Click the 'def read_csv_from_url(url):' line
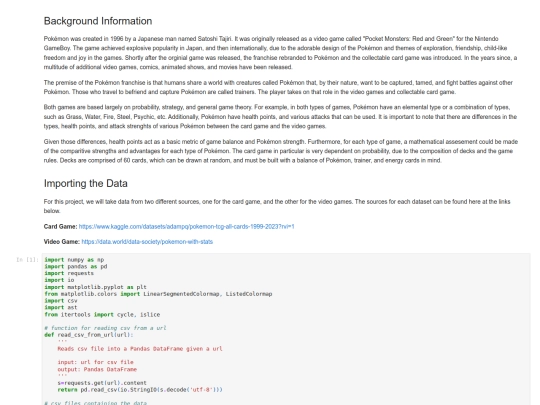 89,335
